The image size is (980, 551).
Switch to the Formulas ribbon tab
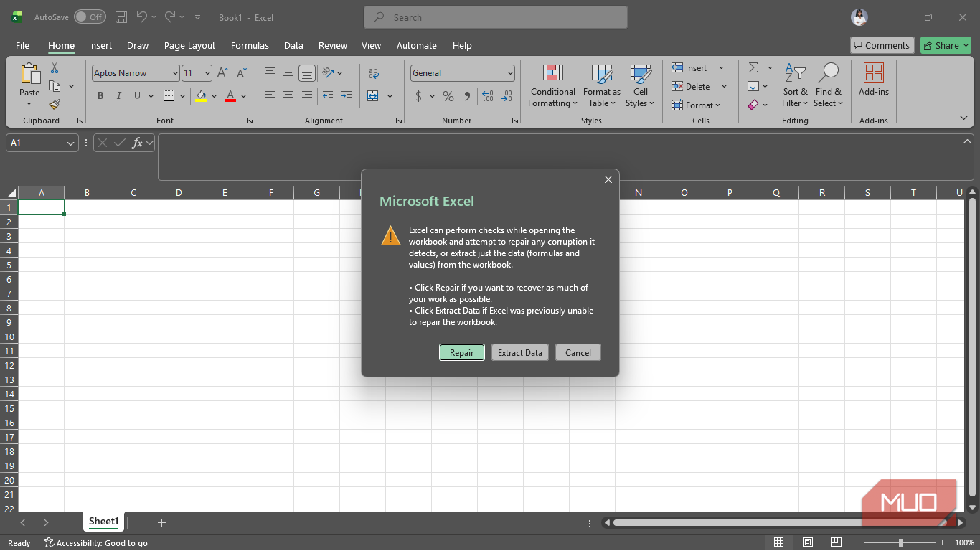point(250,45)
